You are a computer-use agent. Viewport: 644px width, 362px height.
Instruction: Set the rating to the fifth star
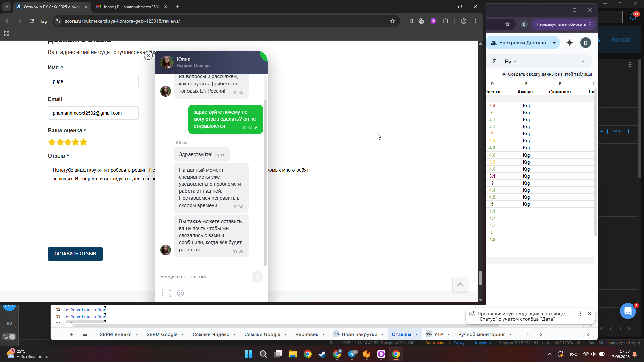(x=84, y=142)
